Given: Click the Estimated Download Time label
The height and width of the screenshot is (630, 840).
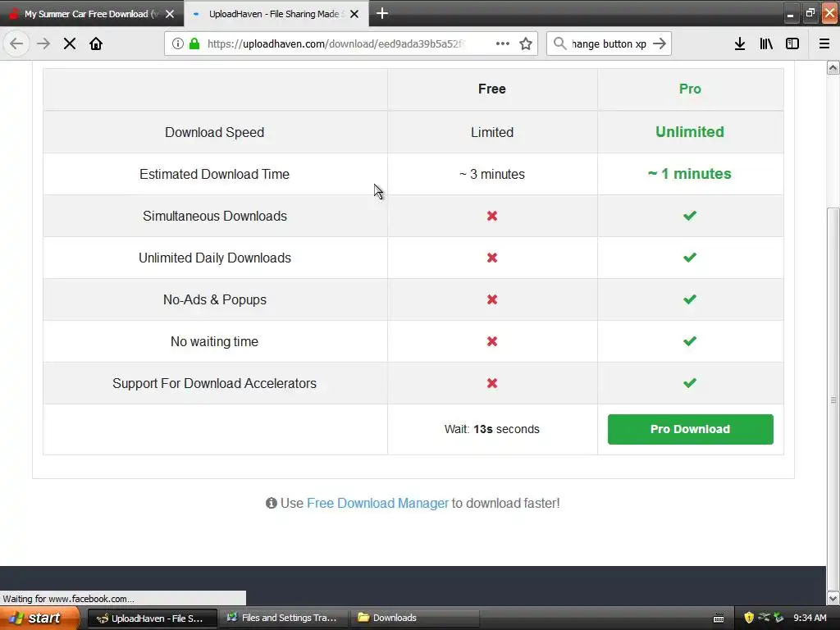Looking at the screenshot, I should [214, 174].
